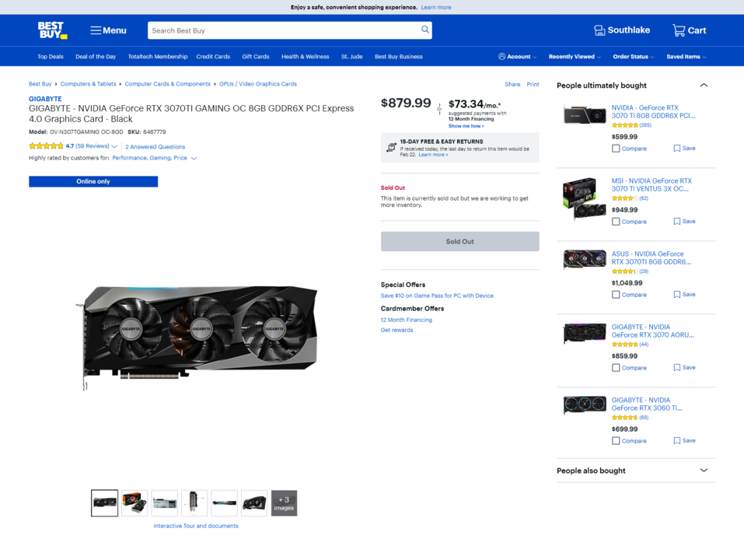
Task: Select Top Deals in the navigation
Action: tap(50, 56)
